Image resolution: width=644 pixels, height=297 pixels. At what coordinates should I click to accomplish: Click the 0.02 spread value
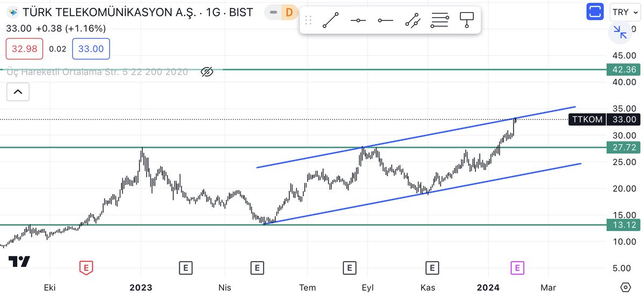(57, 49)
